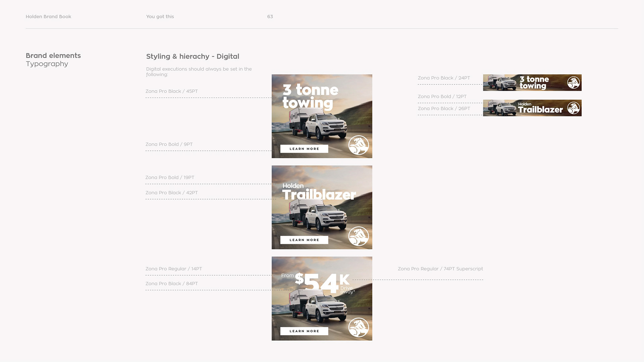
Task: Click Holden lion logo in Trailblazer ad
Action: (359, 236)
